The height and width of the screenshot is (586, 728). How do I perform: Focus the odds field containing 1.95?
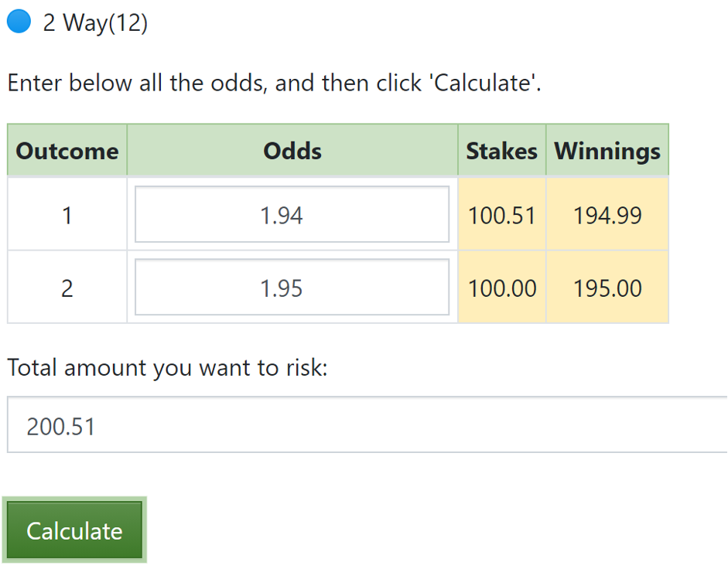292,288
